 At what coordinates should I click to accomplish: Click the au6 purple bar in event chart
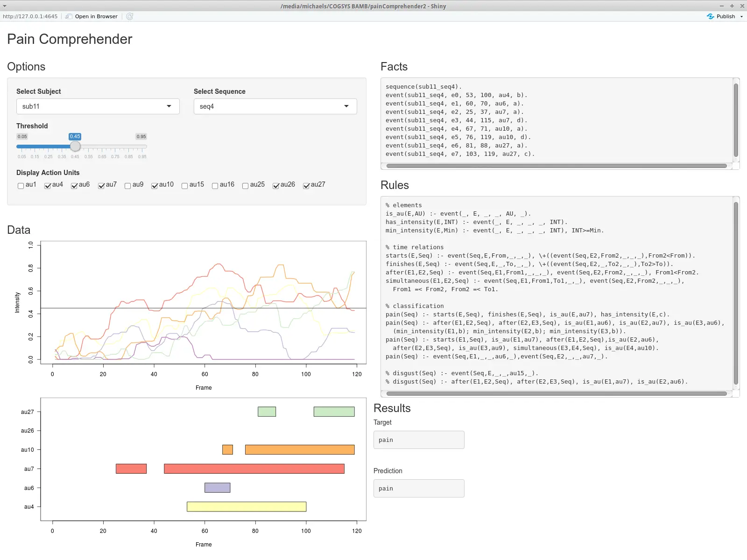pos(217,488)
